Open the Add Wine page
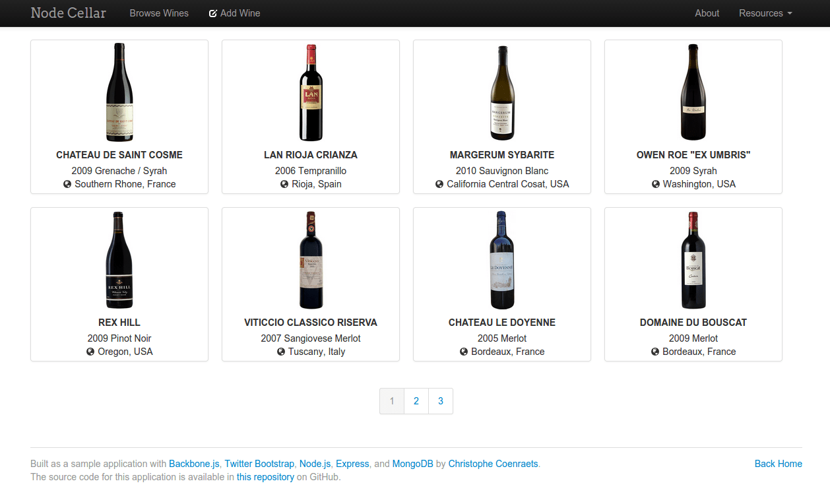The width and height of the screenshot is (830, 504). 235,13
